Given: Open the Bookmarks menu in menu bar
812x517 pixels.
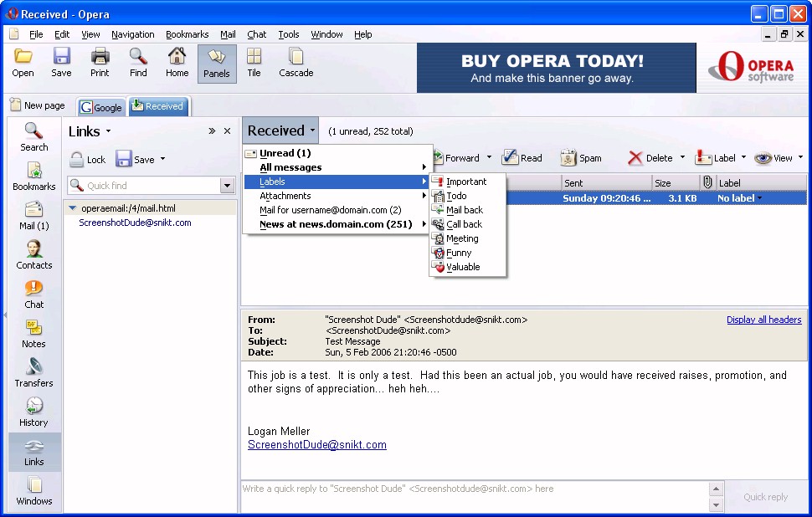Looking at the screenshot, I should [187, 34].
